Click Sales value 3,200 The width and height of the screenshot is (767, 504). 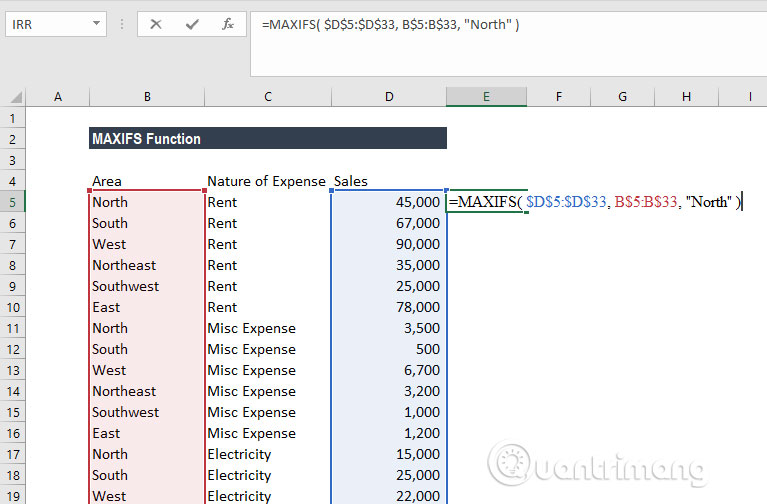pyautogui.click(x=422, y=391)
